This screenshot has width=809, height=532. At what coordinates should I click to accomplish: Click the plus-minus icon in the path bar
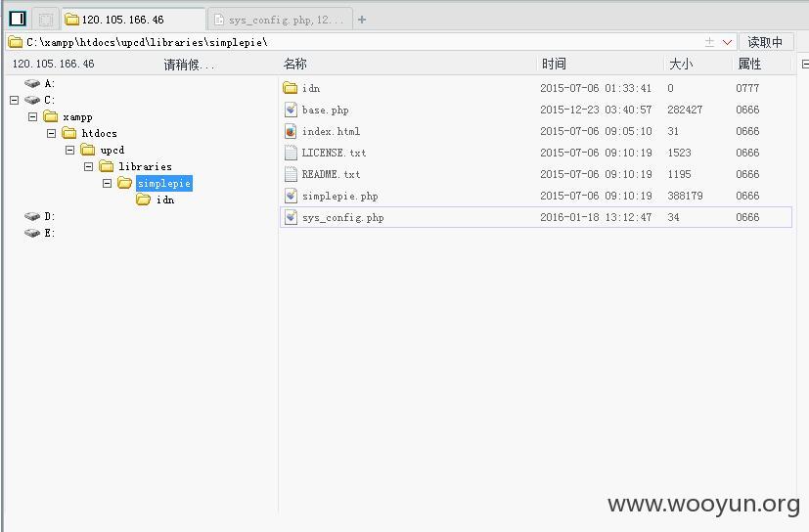pos(710,42)
